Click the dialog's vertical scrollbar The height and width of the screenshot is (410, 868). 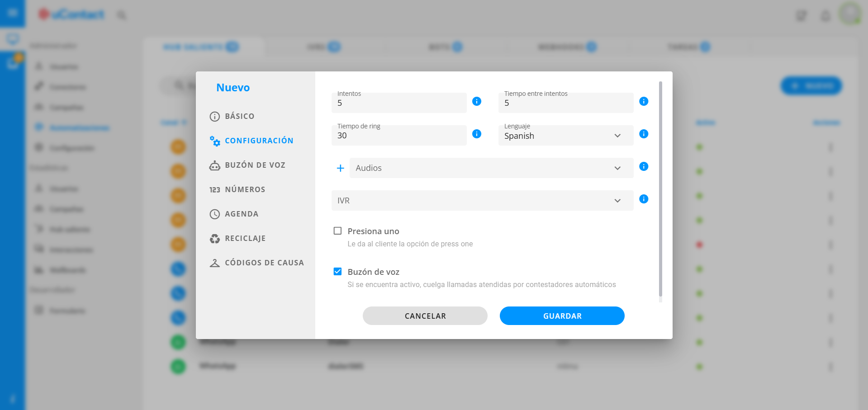(660, 190)
